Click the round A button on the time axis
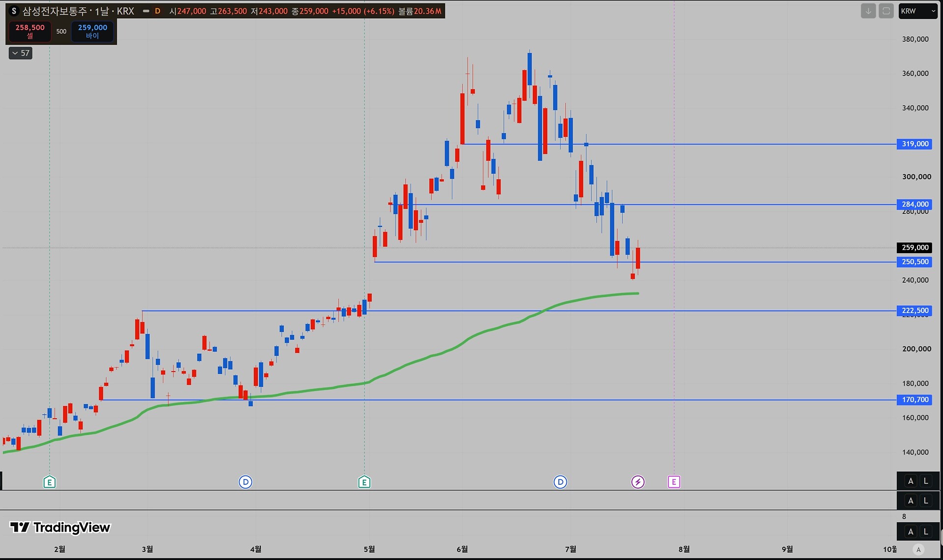 [x=918, y=549]
